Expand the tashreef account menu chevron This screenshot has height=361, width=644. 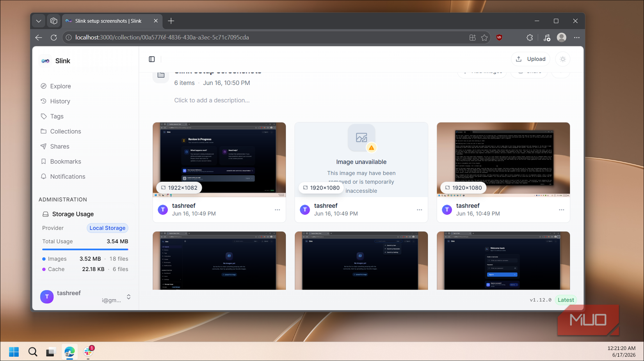tap(128, 297)
